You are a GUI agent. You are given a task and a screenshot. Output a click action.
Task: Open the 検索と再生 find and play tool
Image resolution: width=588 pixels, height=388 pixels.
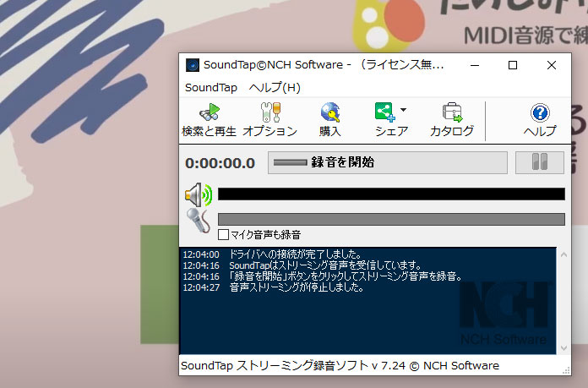tap(210, 120)
